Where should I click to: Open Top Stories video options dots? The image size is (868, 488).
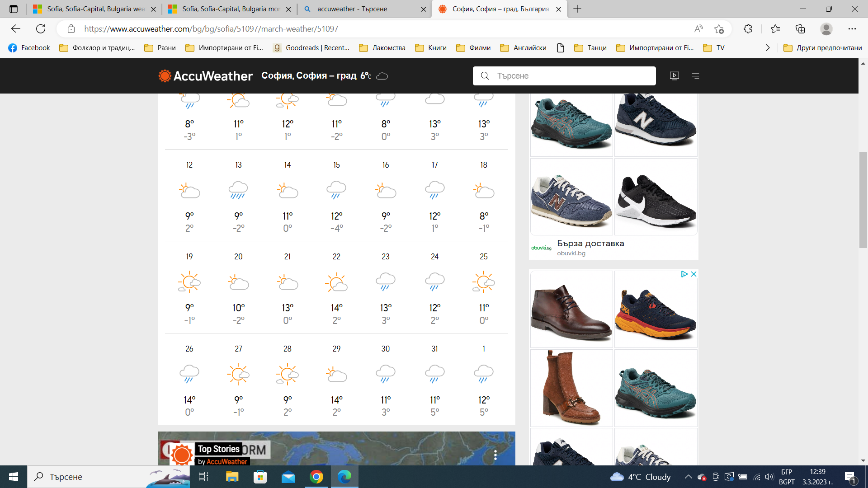tap(495, 455)
